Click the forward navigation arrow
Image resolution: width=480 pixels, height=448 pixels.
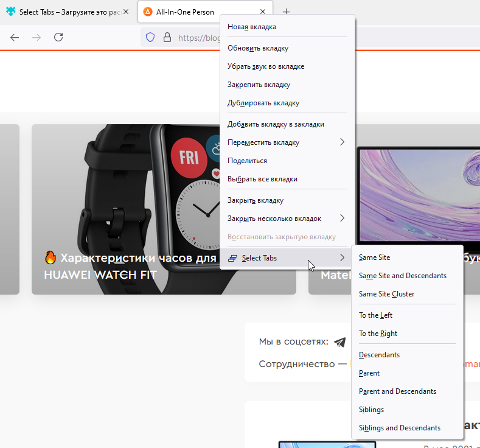37,38
